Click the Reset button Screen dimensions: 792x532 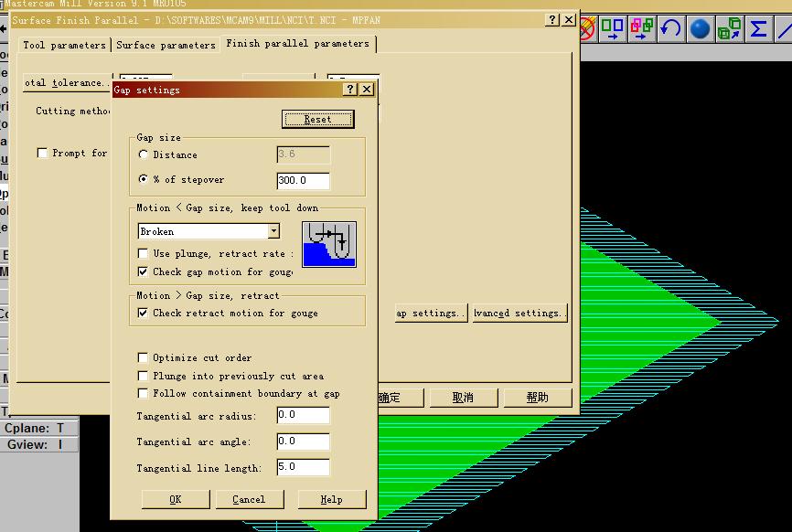click(317, 119)
